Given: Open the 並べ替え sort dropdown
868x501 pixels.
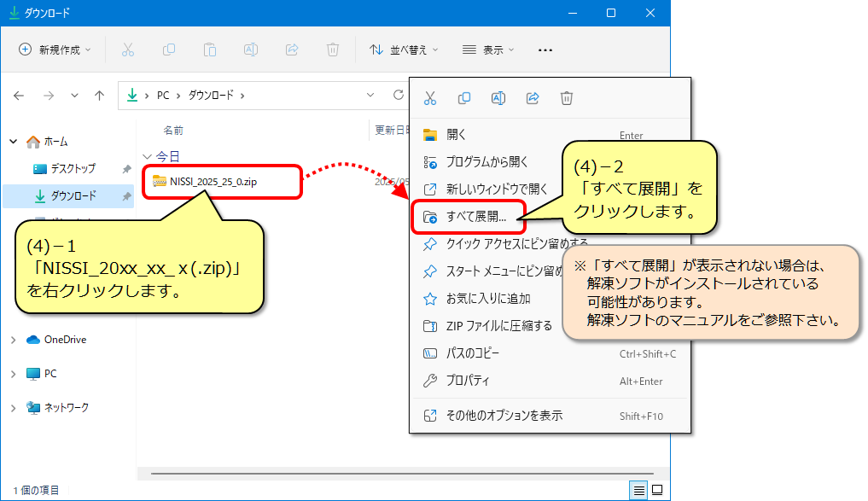Looking at the screenshot, I should [404, 50].
